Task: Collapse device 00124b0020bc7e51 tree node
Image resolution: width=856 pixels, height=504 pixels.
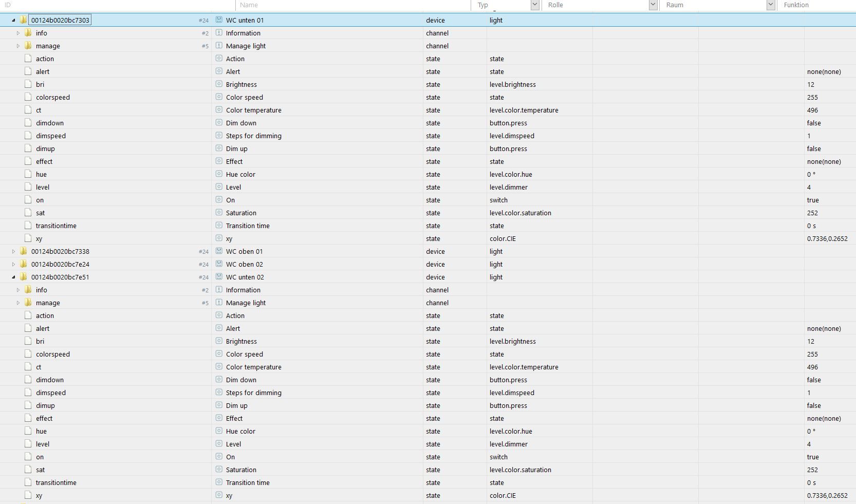Action: tap(13, 277)
